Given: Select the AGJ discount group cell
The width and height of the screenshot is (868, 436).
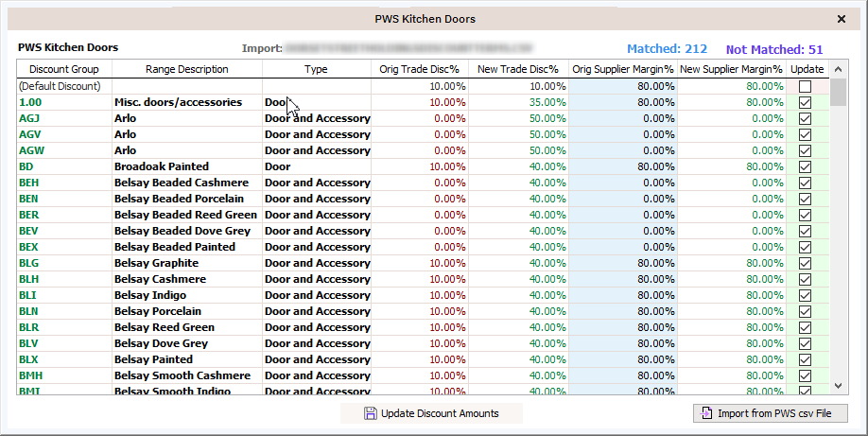Looking at the screenshot, I should [x=64, y=118].
